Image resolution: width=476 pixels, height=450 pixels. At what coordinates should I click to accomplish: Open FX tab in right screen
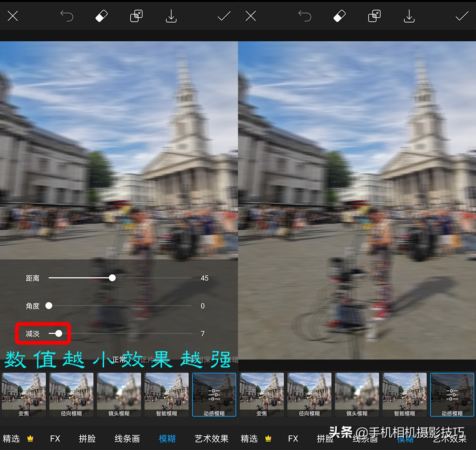(x=293, y=439)
